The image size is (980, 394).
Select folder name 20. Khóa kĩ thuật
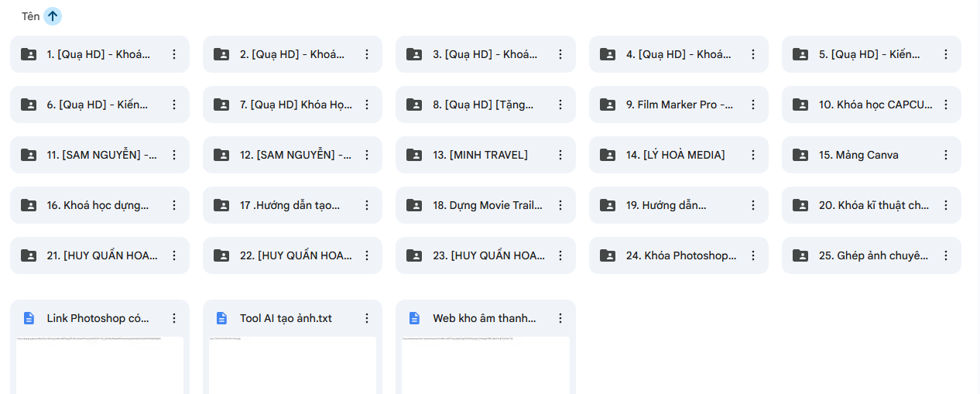click(x=874, y=205)
